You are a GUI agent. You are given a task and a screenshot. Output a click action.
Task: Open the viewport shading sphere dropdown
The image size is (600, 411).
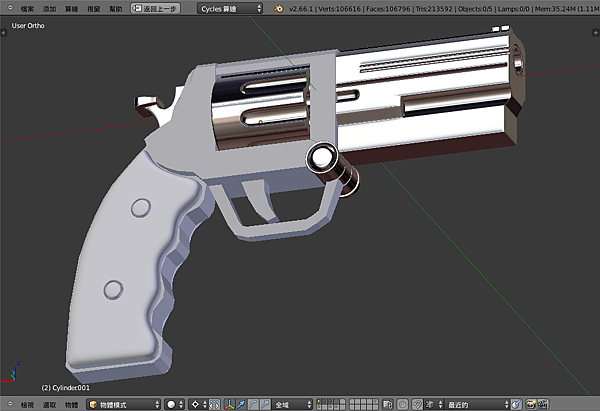point(174,404)
